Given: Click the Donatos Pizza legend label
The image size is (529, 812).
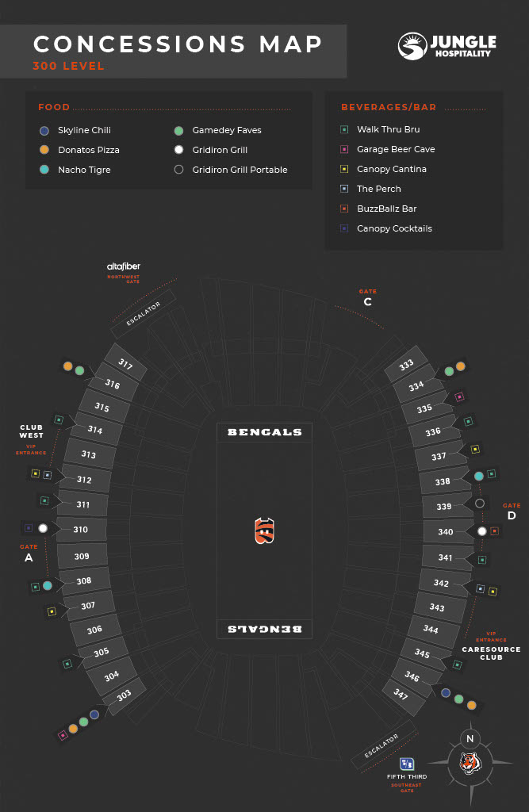Looking at the screenshot, I should pyautogui.click(x=88, y=150).
